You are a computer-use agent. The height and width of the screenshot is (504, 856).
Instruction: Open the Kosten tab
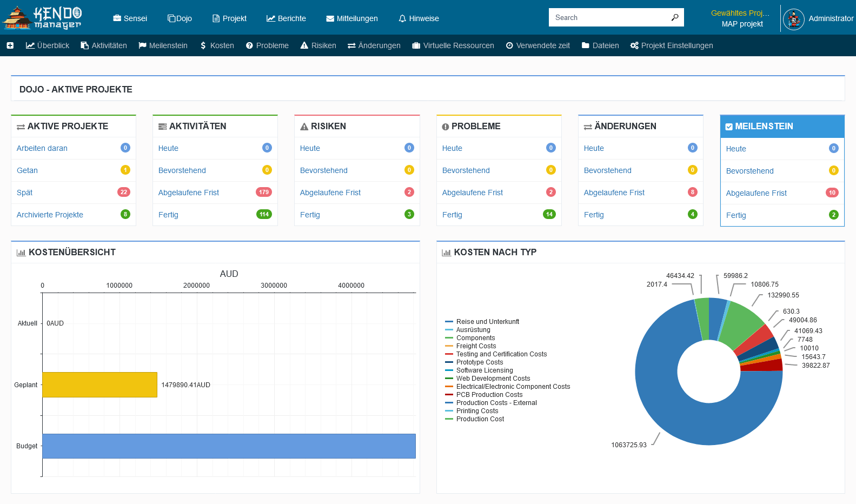click(217, 45)
